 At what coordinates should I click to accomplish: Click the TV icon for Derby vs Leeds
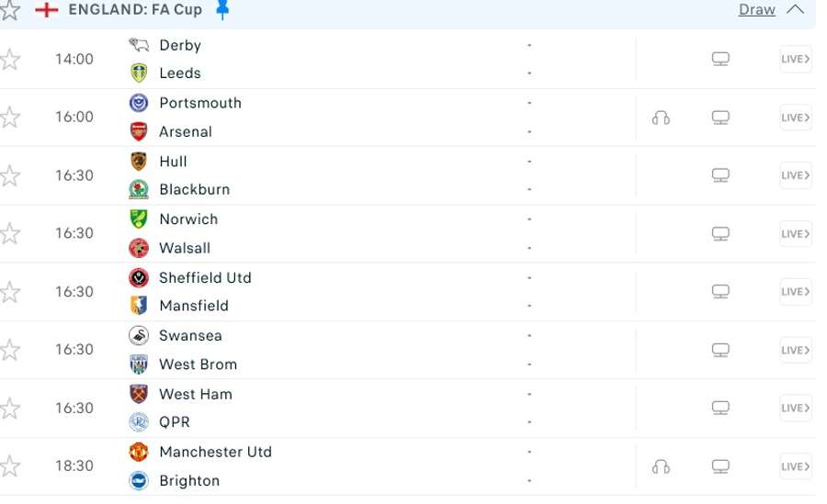click(x=720, y=60)
